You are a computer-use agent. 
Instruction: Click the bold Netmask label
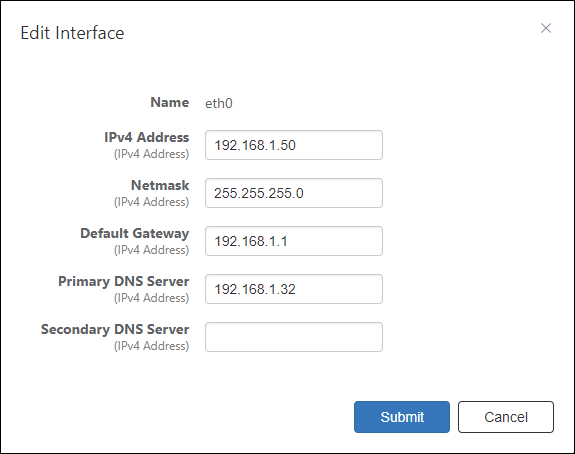pyautogui.click(x=160, y=185)
